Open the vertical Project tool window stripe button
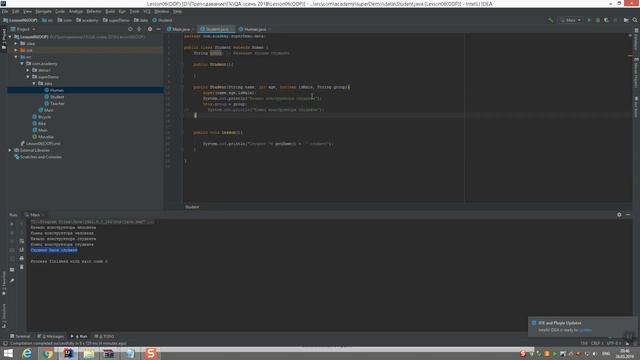Viewport: 640px width, 360px height. click(4, 40)
